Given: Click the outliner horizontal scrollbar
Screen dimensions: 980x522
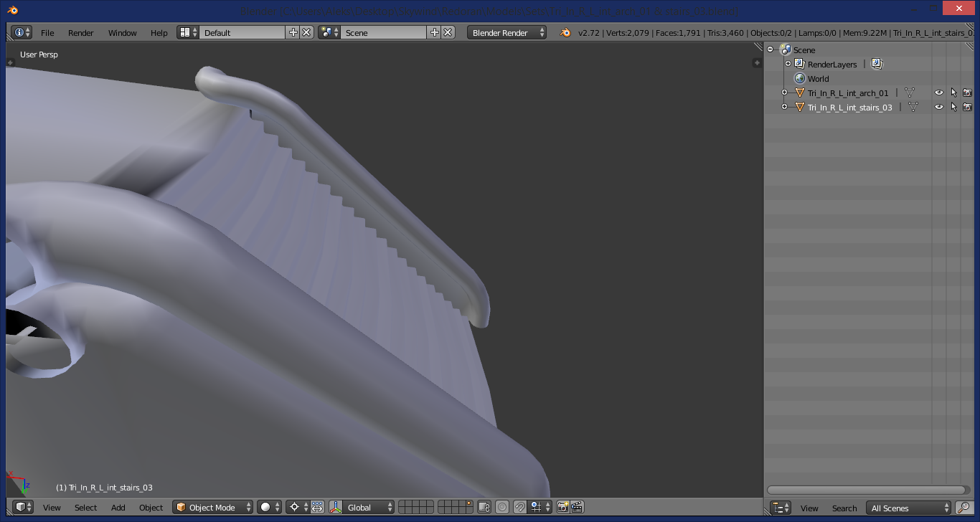Looking at the screenshot, I should pyautogui.click(x=867, y=490).
